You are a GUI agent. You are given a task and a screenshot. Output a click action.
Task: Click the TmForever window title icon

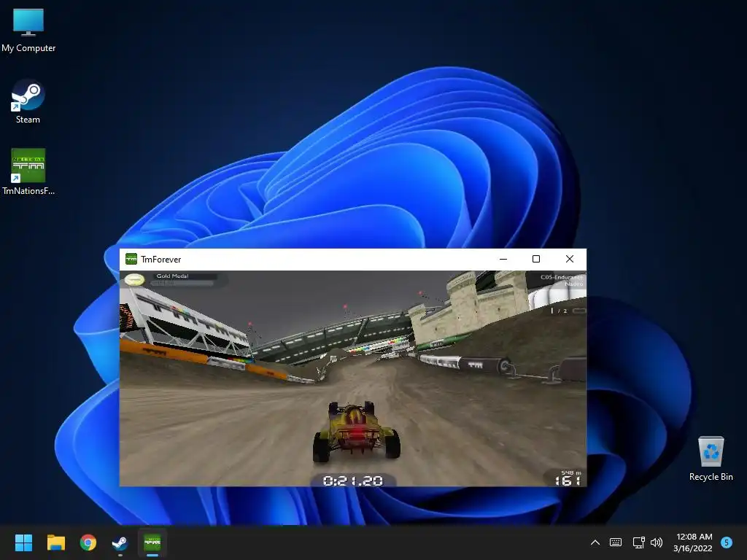[131, 259]
